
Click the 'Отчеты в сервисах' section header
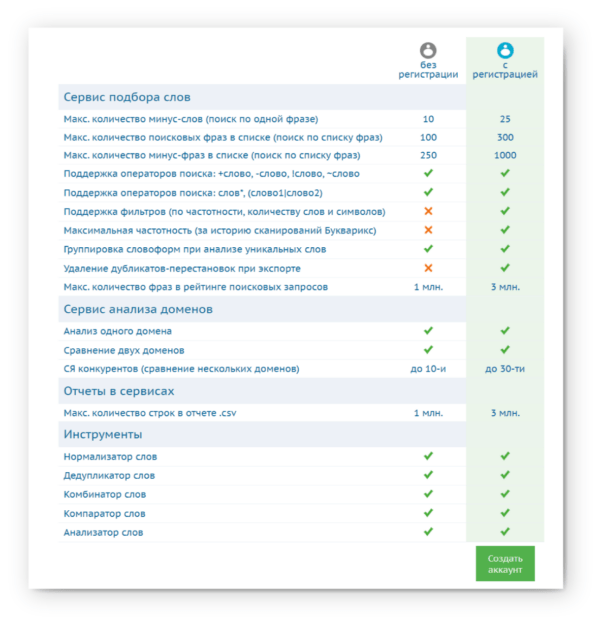pos(119,391)
